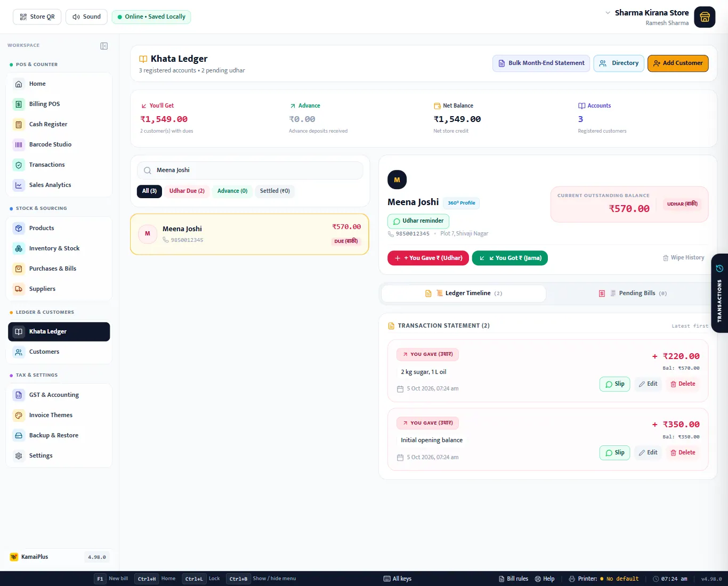Open the Cash Register icon
Viewport: 728px width, 586px height.
click(x=19, y=124)
